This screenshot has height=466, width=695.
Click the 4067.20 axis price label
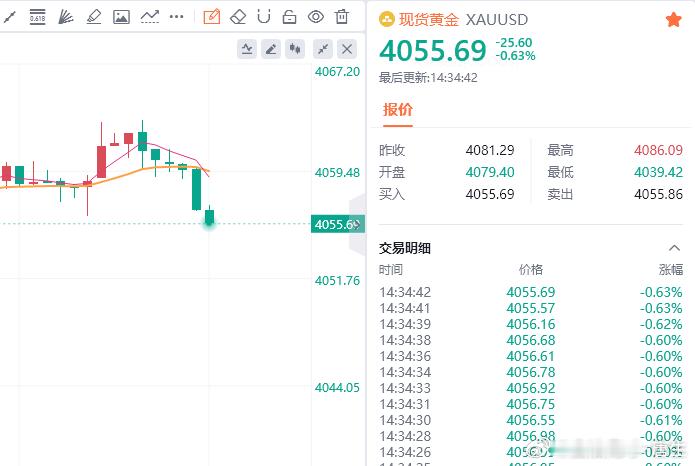click(x=337, y=71)
